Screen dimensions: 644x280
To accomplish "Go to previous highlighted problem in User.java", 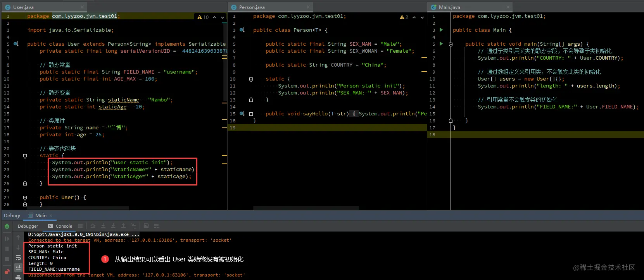I will tap(214, 17).
